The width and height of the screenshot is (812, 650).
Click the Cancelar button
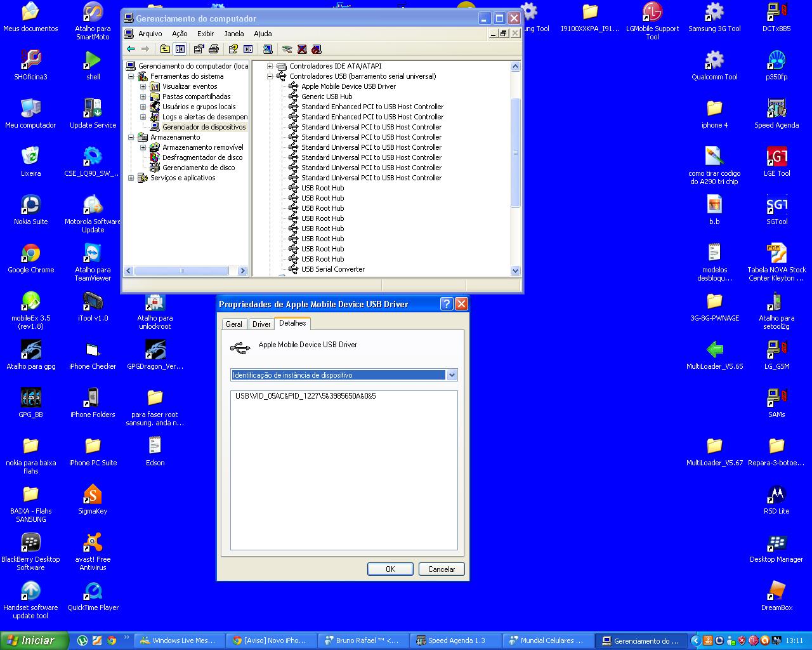click(442, 569)
